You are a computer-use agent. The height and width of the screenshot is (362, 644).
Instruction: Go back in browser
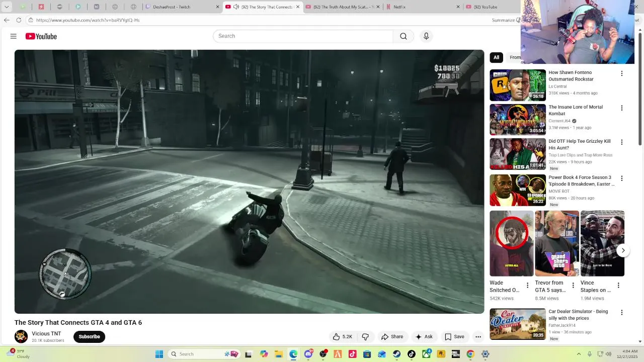pos(7,20)
